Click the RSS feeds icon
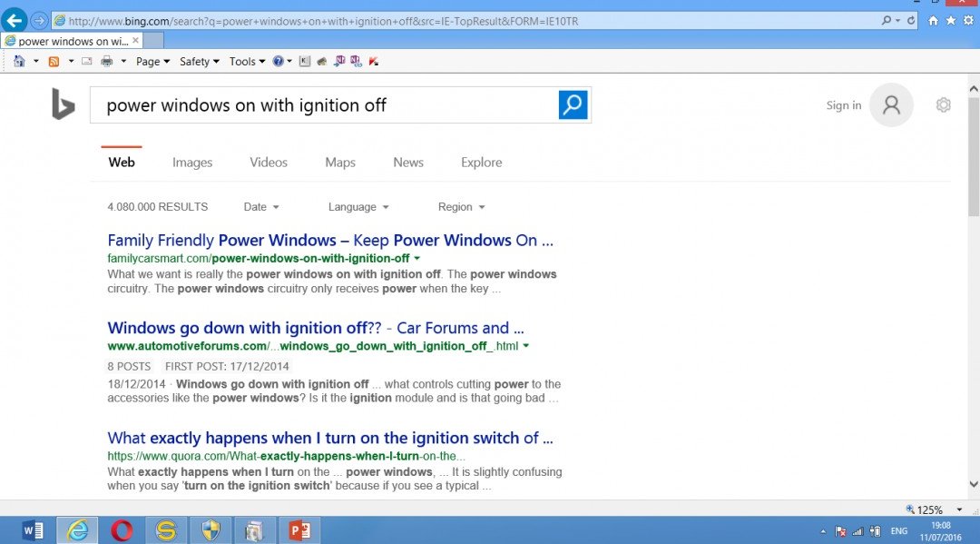The image size is (980, 544). pyautogui.click(x=54, y=61)
